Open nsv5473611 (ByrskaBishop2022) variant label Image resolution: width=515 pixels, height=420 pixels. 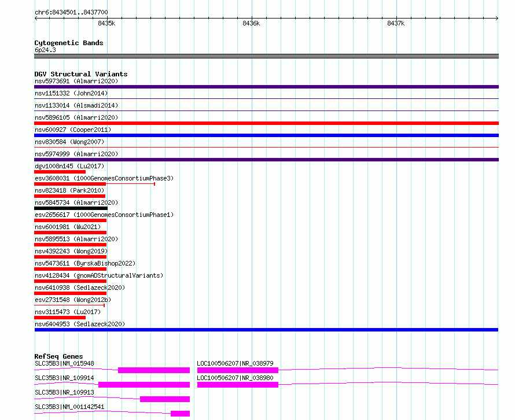[85, 263]
